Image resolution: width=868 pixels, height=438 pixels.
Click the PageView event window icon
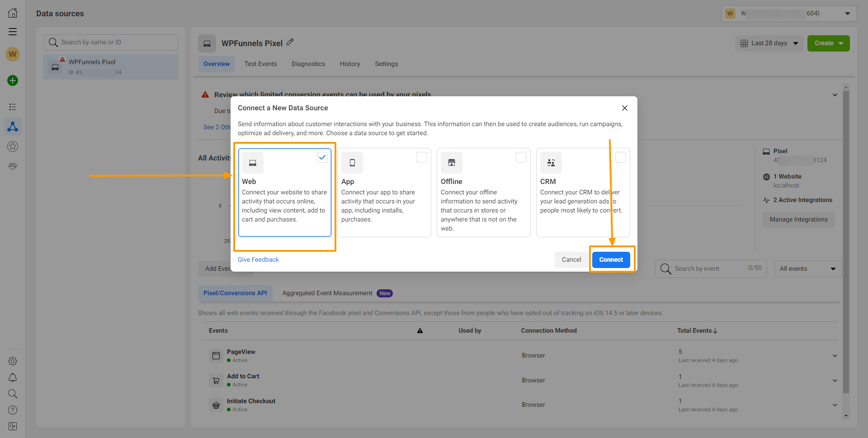[x=216, y=356]
